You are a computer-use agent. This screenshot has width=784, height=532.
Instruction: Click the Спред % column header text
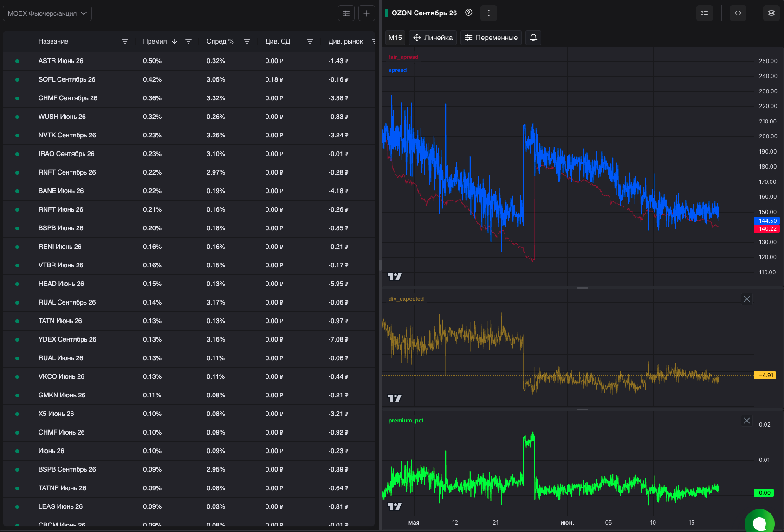[220, 41]
